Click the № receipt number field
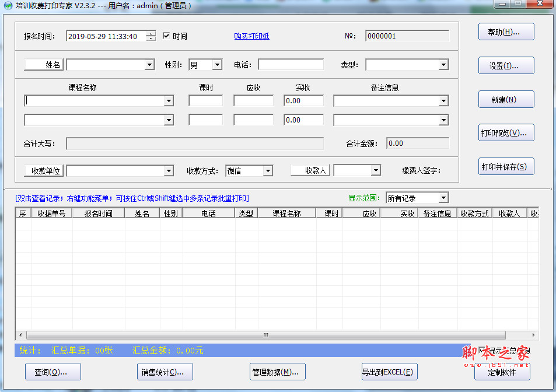The width and height of the screenshot is (556, 392). coord(407,36)
